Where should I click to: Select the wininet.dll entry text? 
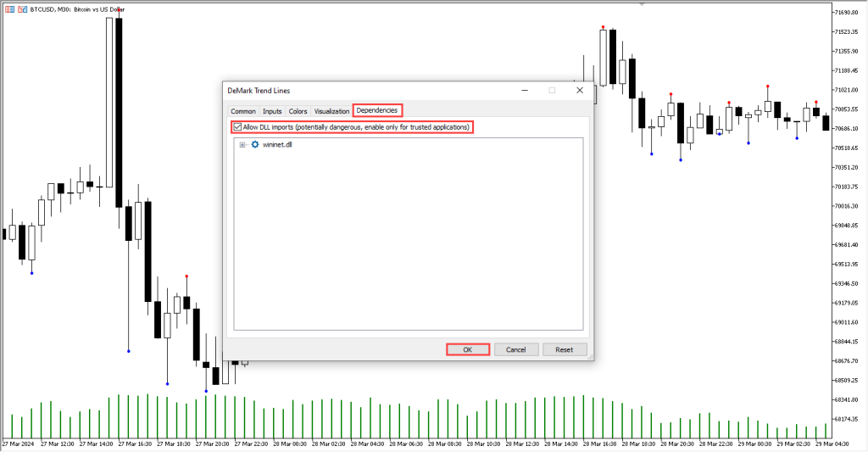point(277,144)
